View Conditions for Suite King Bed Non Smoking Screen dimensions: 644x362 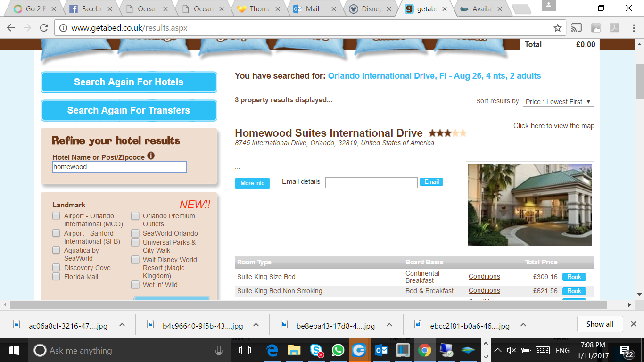click(484, 290)
